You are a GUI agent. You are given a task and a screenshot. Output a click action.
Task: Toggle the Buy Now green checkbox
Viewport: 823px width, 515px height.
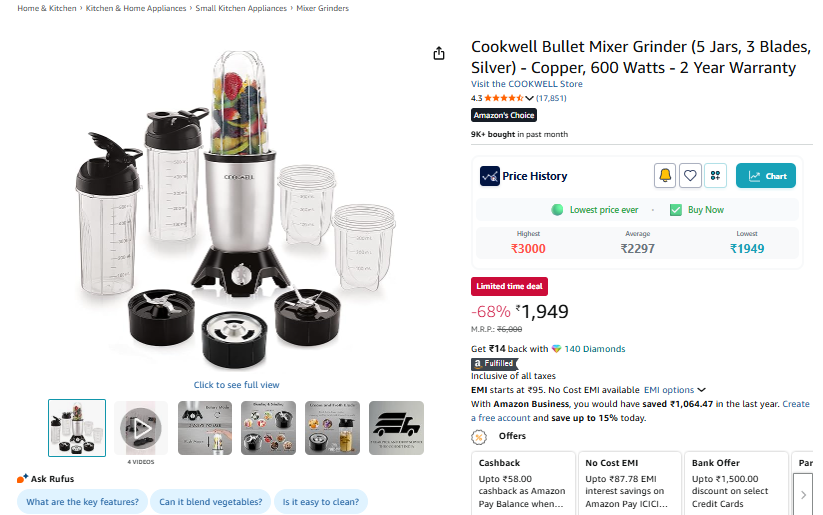[676, 210]
